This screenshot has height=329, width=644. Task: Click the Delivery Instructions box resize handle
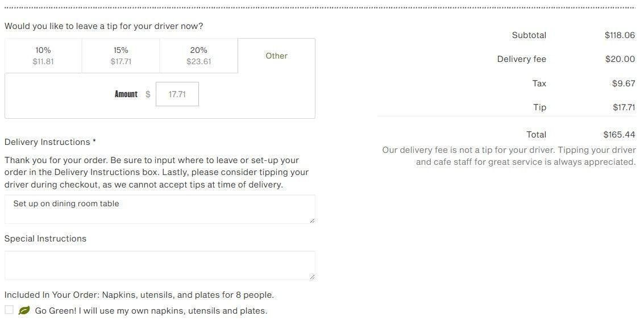coord(311,220)
